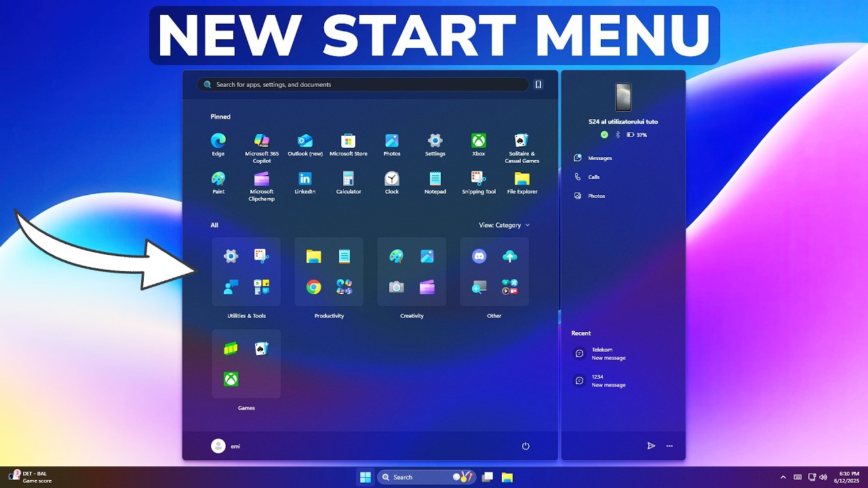Open Paint inside the Creativity category
Screen dimensions: 868x488
click(x=396, y=256)
